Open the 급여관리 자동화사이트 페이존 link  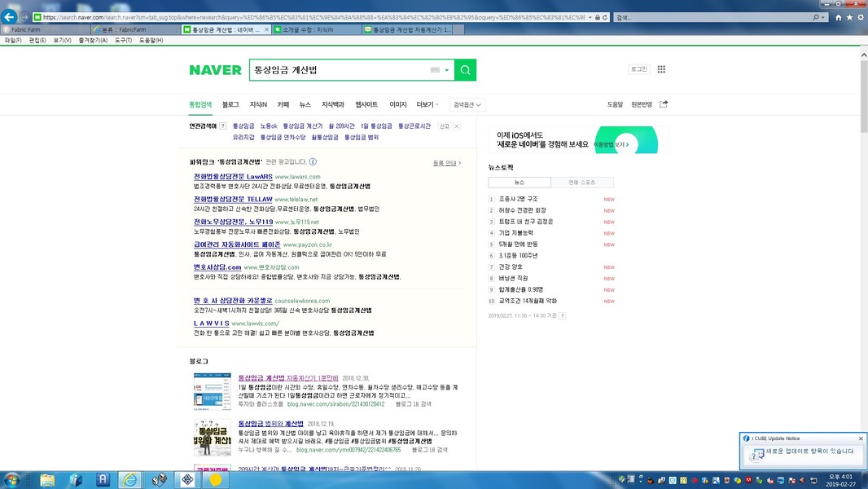click(x=237, y=244)
